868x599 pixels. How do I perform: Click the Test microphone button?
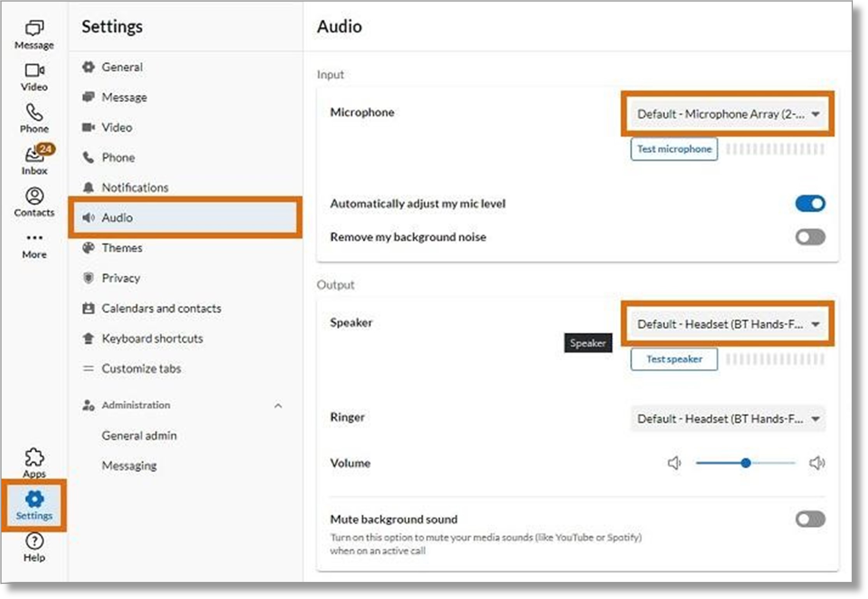tap(674, 149)
